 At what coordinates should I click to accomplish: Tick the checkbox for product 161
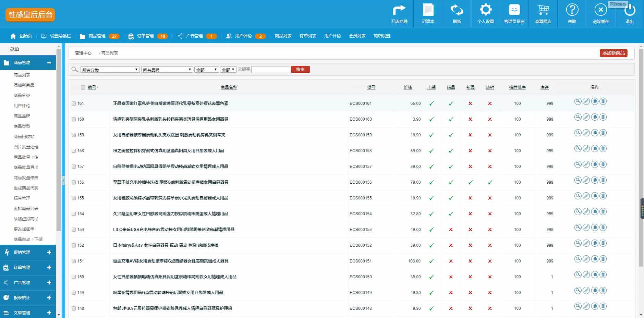tap(74, 103)
